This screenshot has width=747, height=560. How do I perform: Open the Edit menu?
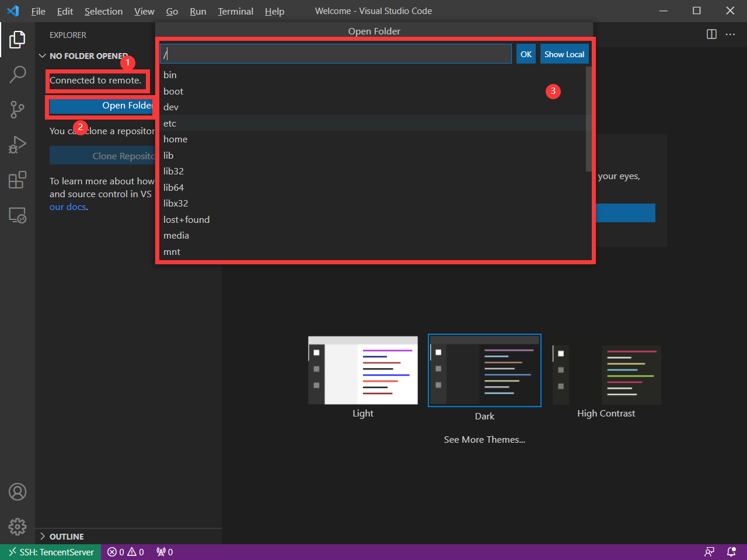click(65, 11)
